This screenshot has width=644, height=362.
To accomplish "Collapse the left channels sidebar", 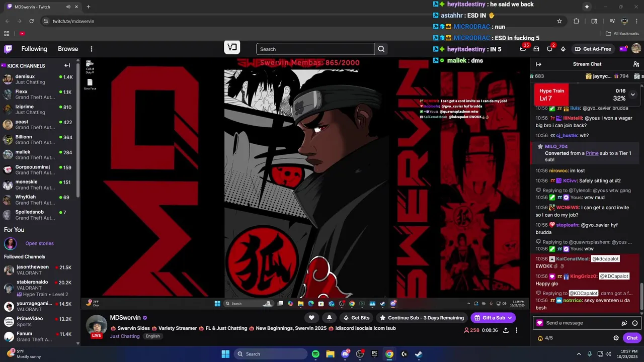I will click(x=67, y=65).
